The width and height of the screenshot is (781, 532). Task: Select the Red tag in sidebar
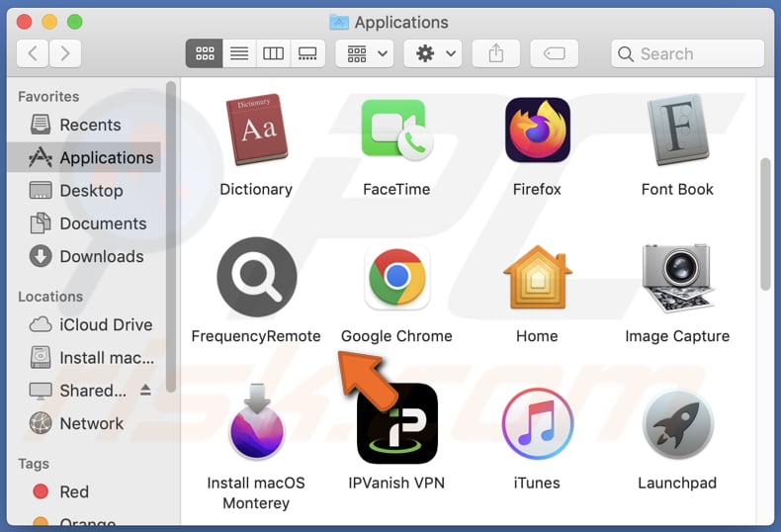tap(84, 491)
